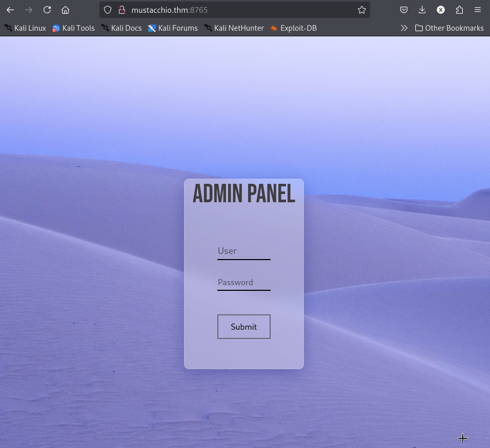
Task: Click the User input field
Action: [x=244, y=251]
